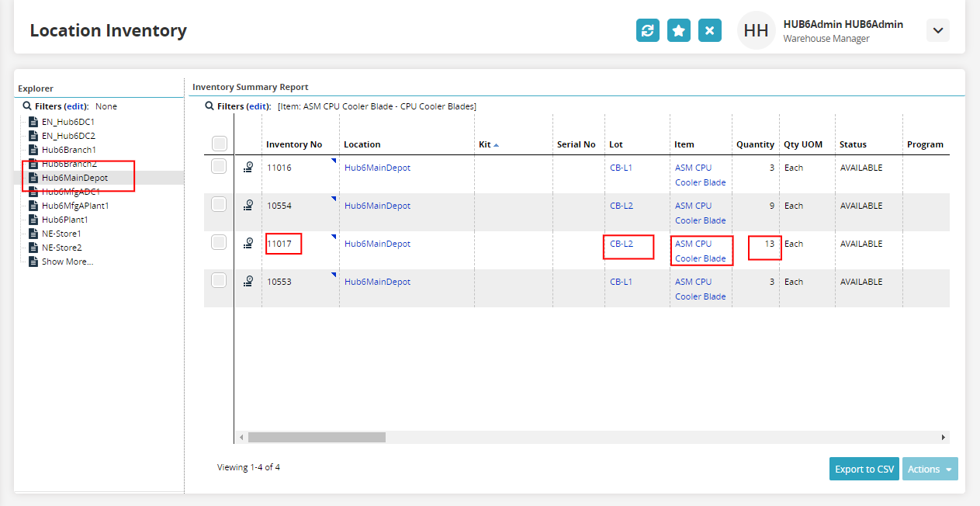Select EN_Hub6DC2 in the Explorer
Viewport: 980px width, 506px height.
pyautogui.click(x=68, y=136)
